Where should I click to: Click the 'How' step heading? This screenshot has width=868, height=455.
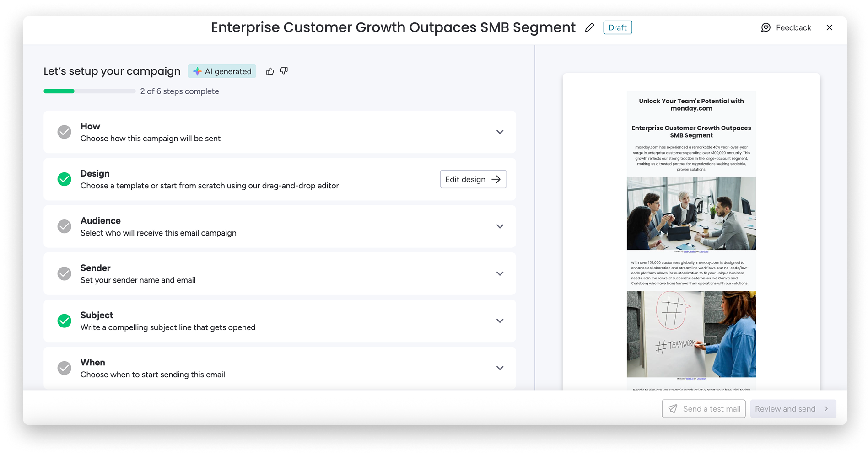click(90, 126)
